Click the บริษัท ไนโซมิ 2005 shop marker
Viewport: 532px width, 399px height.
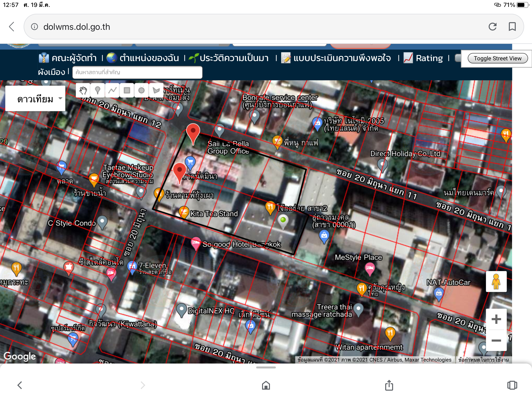coord(317,124)
